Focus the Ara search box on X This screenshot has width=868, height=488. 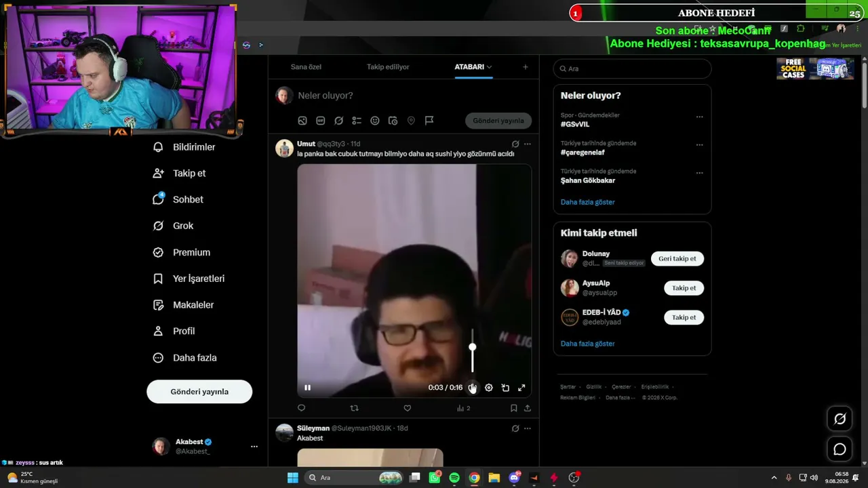[632, 68]
